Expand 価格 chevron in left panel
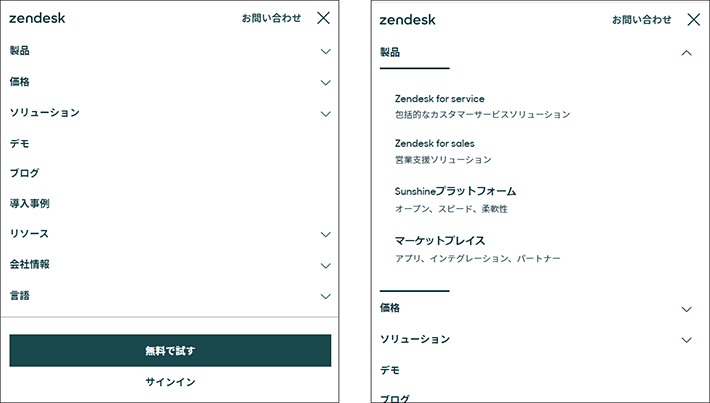 [x=326, y=82]
